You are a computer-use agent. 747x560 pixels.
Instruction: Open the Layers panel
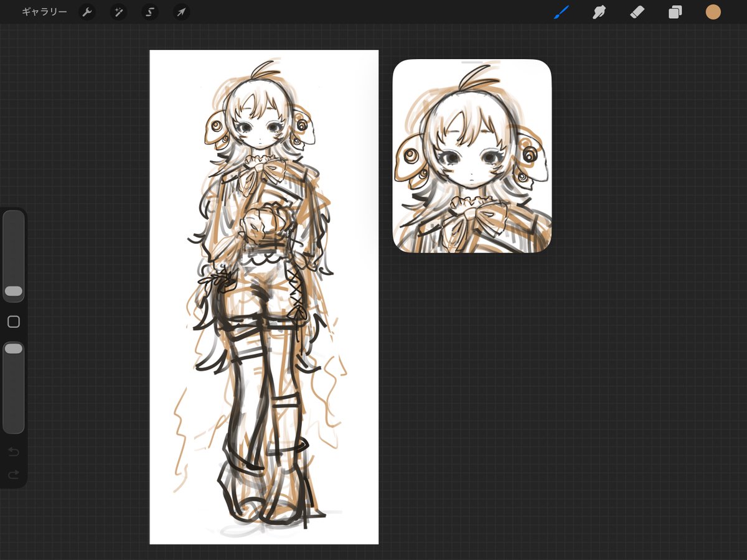[675, 12]
